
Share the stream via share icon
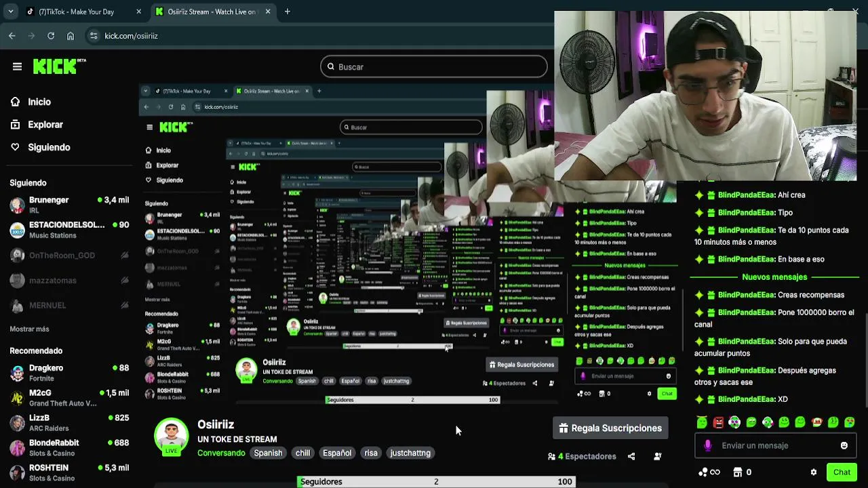pos(631,456)
